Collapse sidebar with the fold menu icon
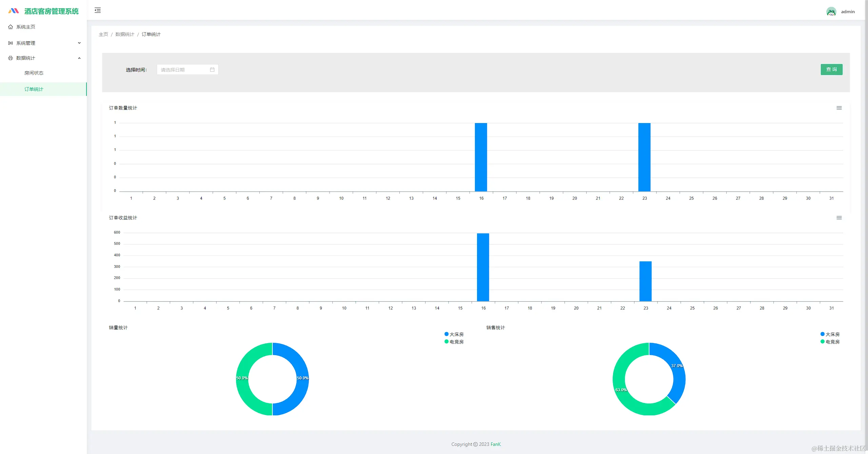The image size is (868, 454). (x=98, y=10)
